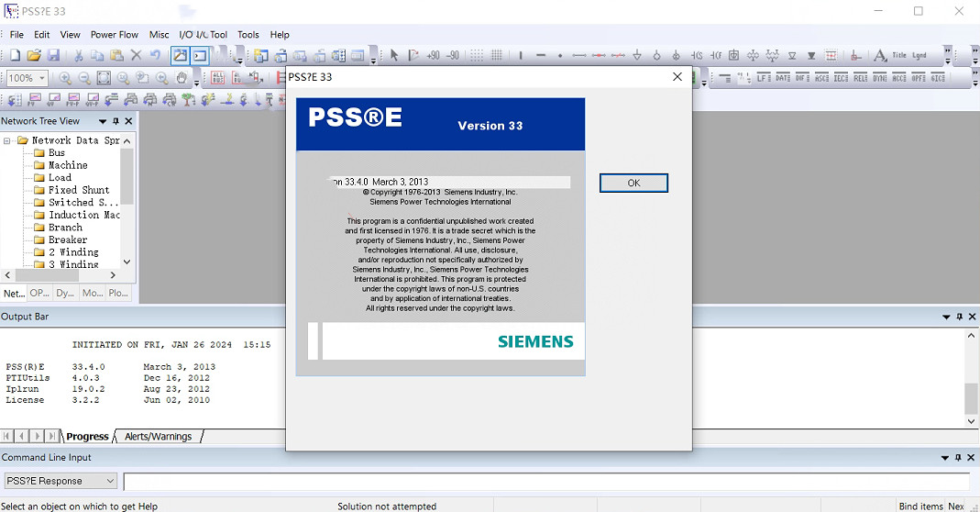980x512 pixels.
Task: Click the tree horizontal scroll right arrow
Action: pyautogui.click(x=113, y=274)
